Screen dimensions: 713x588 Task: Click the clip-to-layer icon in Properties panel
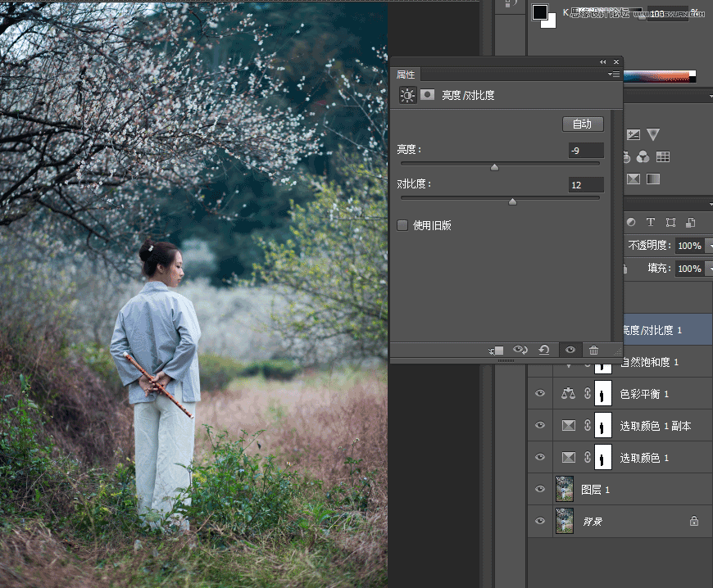coord(495,350)
